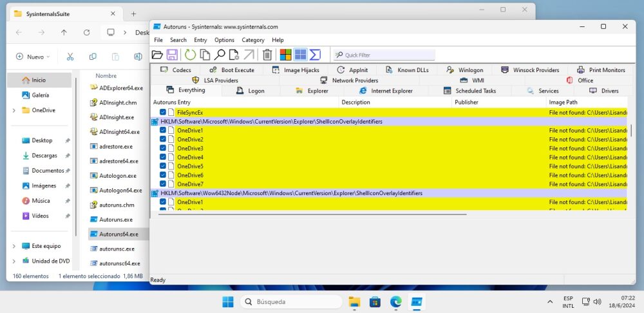Click the Publisher column header

(499, 102)
